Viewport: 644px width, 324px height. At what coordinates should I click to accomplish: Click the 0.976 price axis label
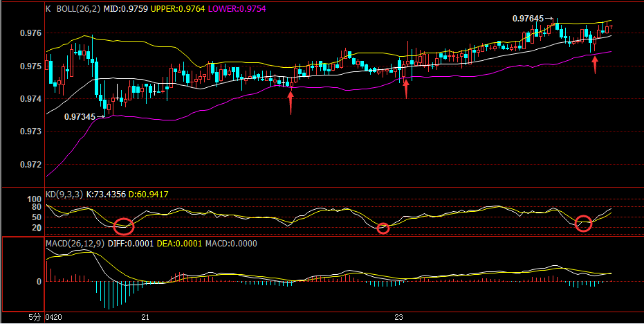(30, 33)
